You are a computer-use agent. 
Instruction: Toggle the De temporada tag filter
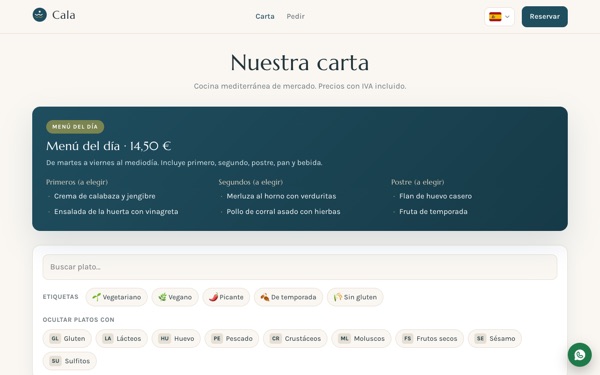point(288,297)
